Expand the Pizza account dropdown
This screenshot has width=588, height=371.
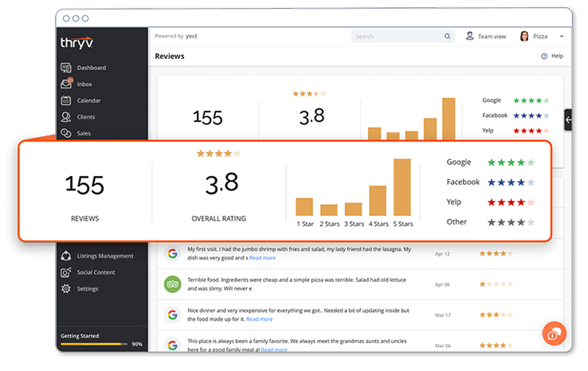click(561, 37)
